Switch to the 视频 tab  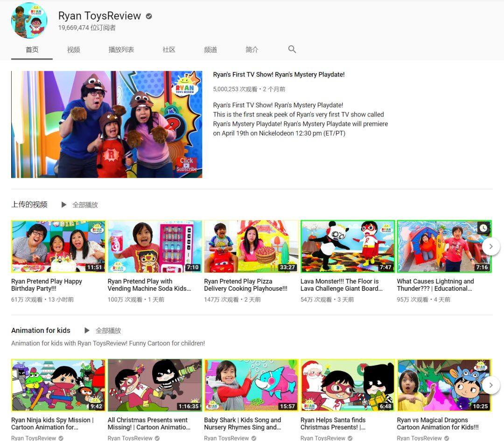[x=73, y=50]
